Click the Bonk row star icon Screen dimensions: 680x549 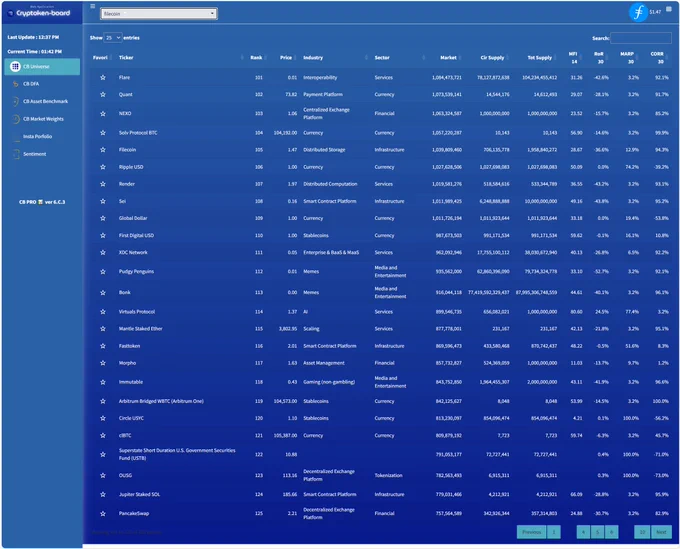(103, 292)
